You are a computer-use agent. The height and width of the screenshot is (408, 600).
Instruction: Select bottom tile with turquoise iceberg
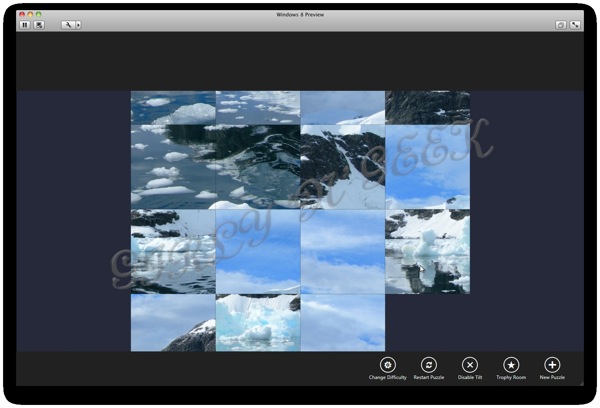[x=258, y=323]
